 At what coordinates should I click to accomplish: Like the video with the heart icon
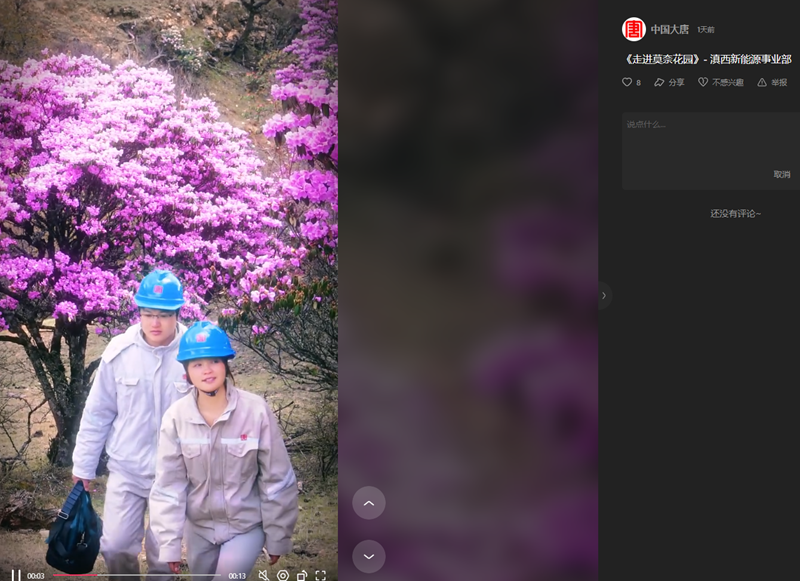point(627,82)
